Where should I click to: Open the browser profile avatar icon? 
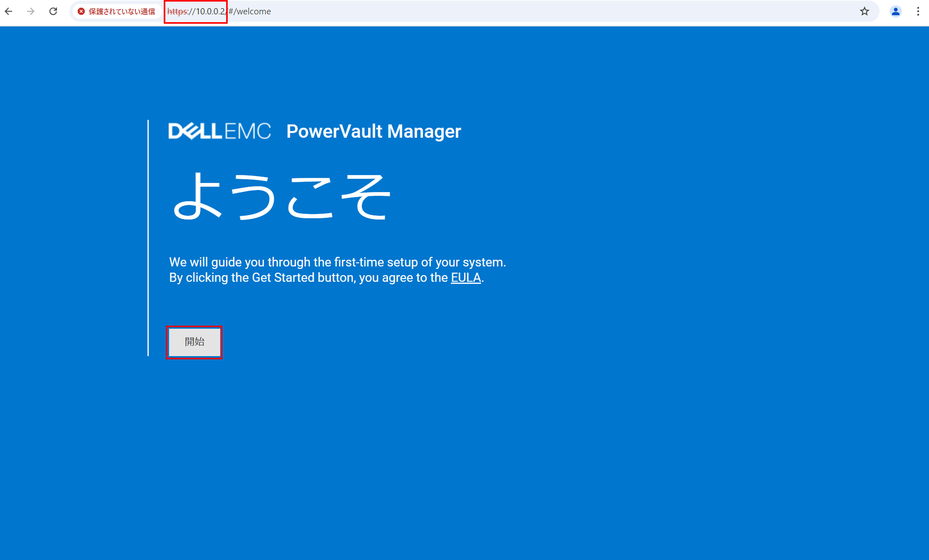click(x=896, y=11)
